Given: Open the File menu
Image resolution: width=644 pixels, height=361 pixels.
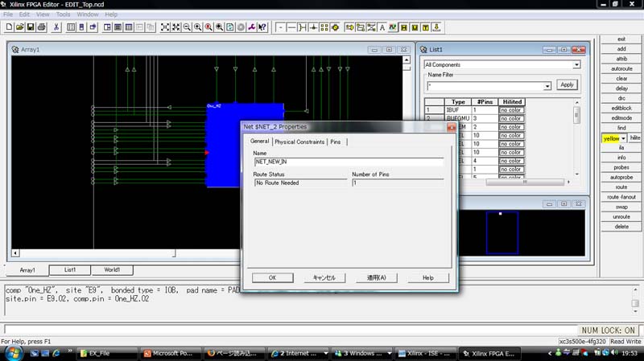Looking at the screenshot, I should tap(8, 14).
